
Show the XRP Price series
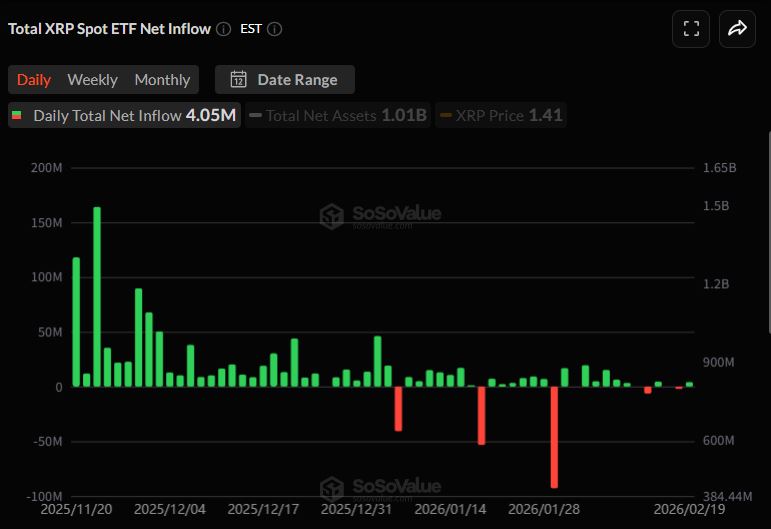tap(500, 115)
